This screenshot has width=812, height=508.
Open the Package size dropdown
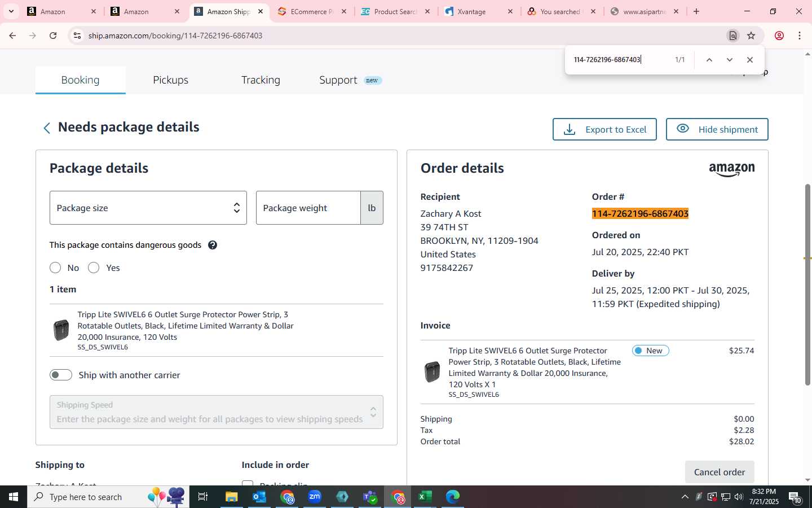[x=148, y=208]
